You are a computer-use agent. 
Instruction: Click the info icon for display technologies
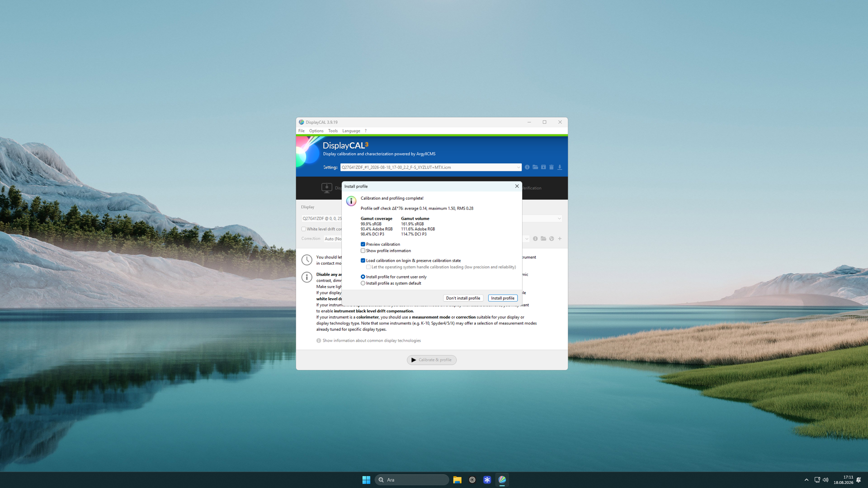point(319,341)
